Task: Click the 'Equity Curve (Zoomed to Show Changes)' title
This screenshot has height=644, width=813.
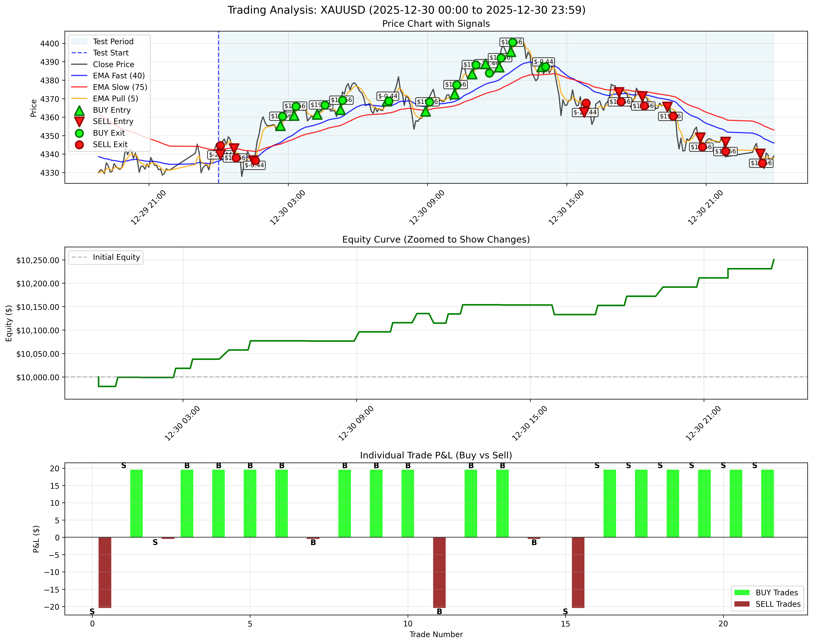Action: point(436,239)
